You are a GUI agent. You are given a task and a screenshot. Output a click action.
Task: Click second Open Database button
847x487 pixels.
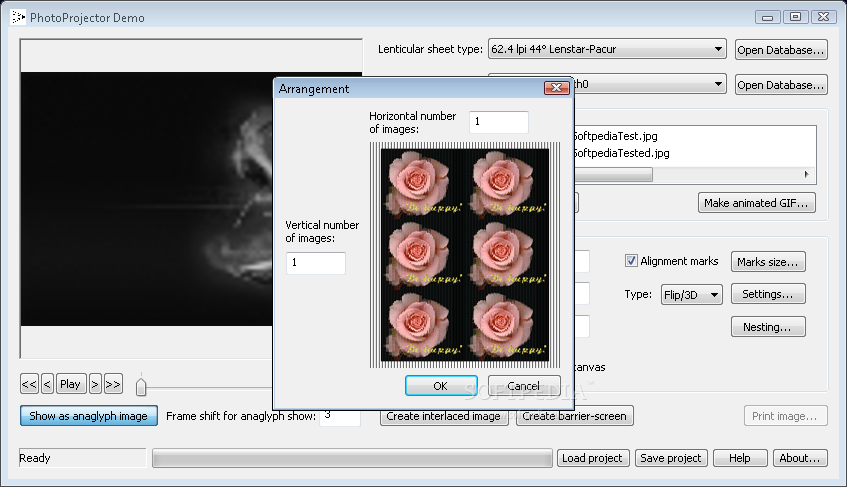click(x=781, y=85)
